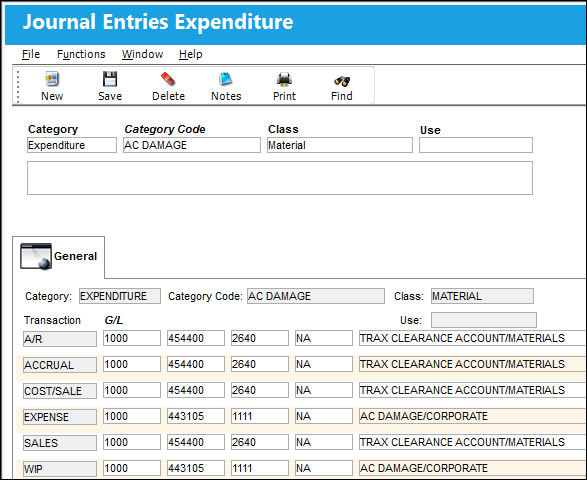Screen dimensions: 587x480
Task: Click the read-only Category field EXPENDITURE
Action: (120, 296)
